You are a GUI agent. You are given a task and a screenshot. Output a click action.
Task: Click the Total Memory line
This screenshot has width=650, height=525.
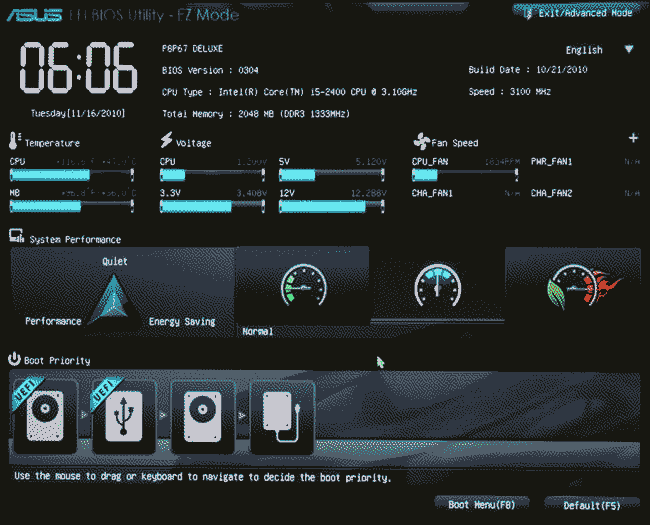[x=256, y=114]
